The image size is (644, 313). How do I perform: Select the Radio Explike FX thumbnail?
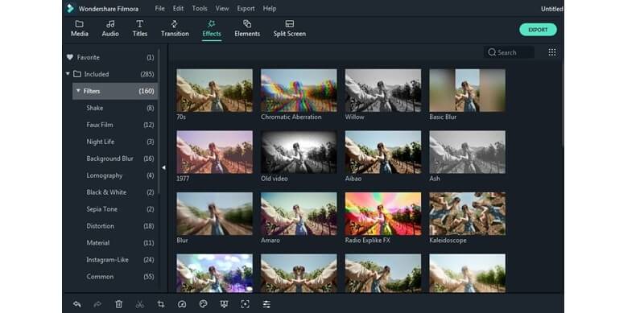tap(383, 213)
